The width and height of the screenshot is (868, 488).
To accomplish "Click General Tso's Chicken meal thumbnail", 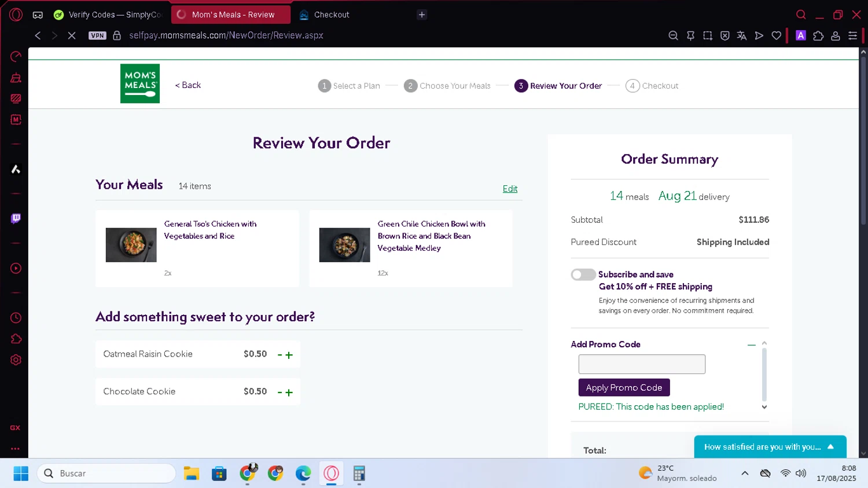I will (x=131, y=245).
